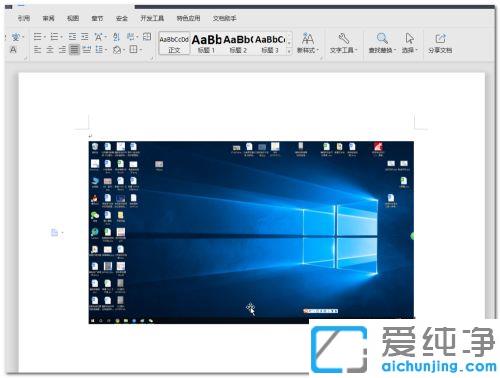The width and height of the screenshot is (500, 378).
Task: Select the 章节 ribbon tab
Action: tap(97, 19)
